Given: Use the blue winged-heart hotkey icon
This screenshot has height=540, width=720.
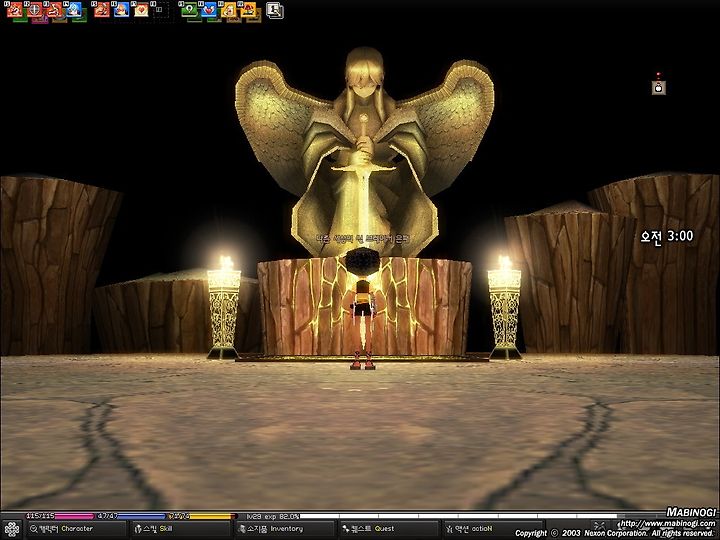Looking at the screenshot, I should coord(208,9).
